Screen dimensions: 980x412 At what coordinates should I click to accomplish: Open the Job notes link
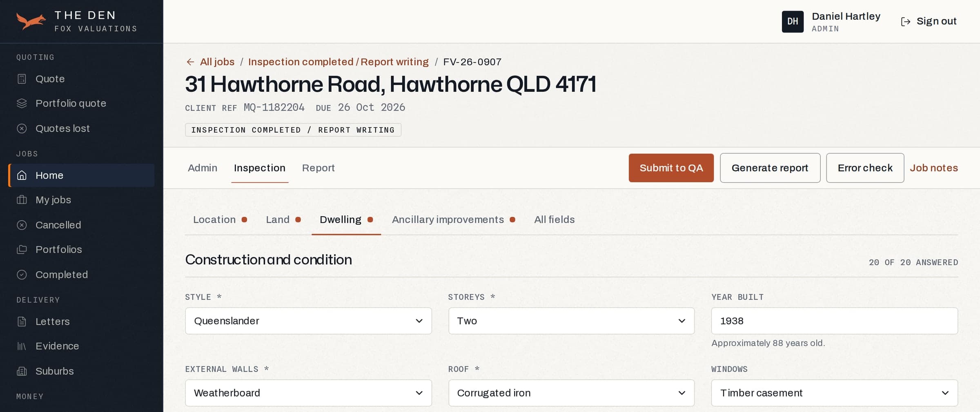(933, 168)
